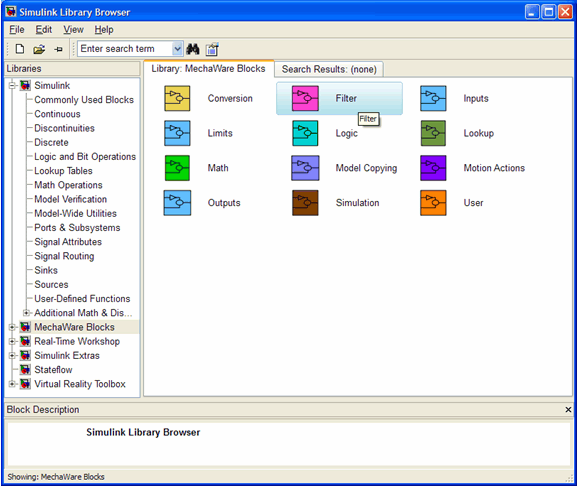Select Discrete in the library tree
The image size is (578, 487).
[x=51, y=143]
